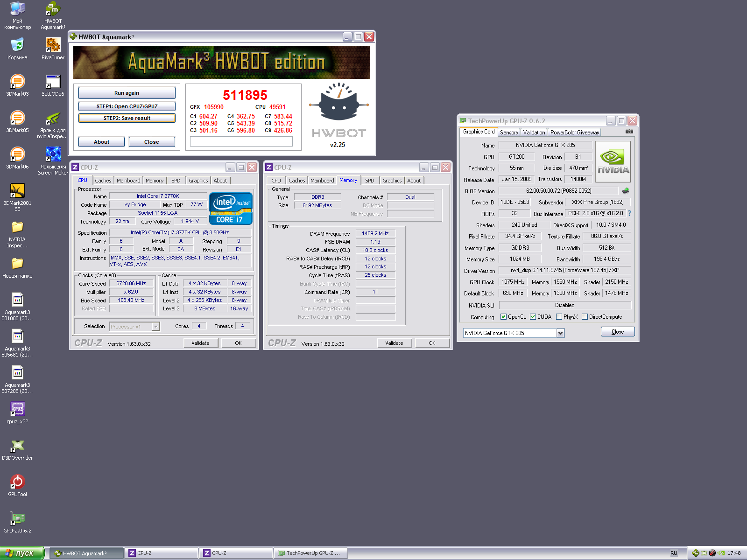Open About tab in left CPU-Z window
Viewport: 747px width, 560px height.
220,181
